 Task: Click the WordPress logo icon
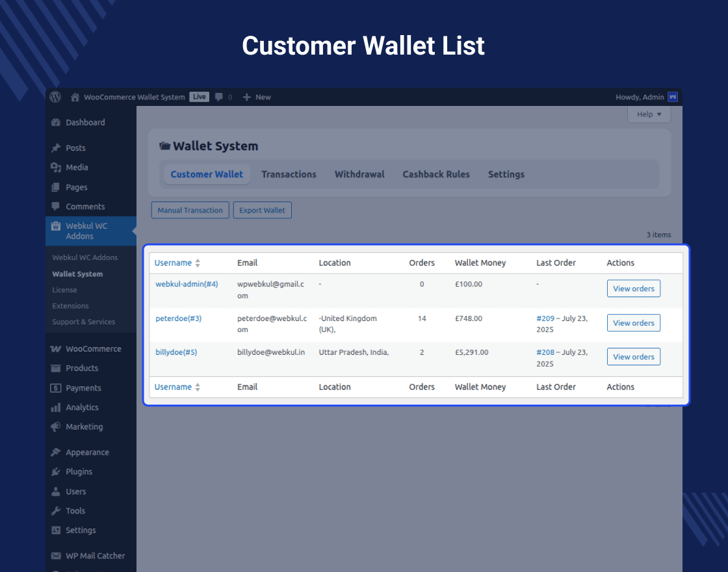55,97
